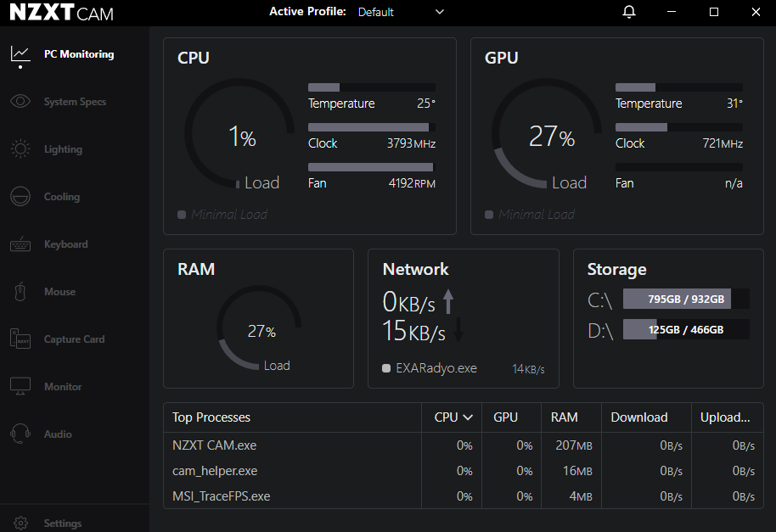The width and height of the screenshot is (776, 532).
Task: Click the PC Monitoring graph icon
Action: pos(20,54)
